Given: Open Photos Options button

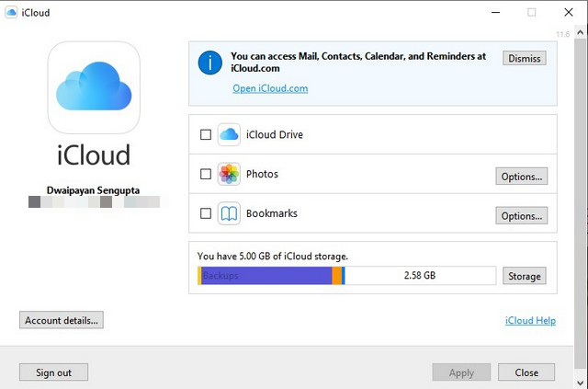Looking at the screenshot, I should click(x=522, y=177).
